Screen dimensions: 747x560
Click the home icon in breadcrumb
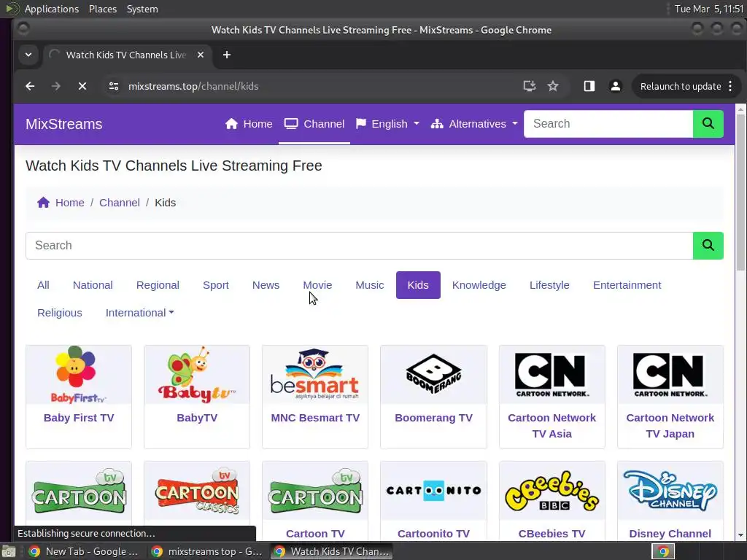tap(43, 203)
